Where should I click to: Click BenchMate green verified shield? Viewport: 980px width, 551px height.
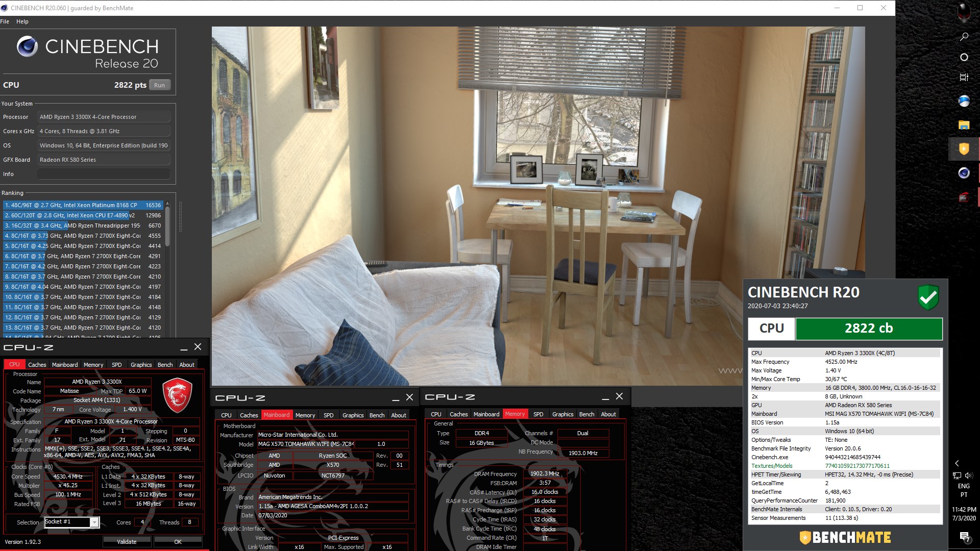(x=928, y=297)
